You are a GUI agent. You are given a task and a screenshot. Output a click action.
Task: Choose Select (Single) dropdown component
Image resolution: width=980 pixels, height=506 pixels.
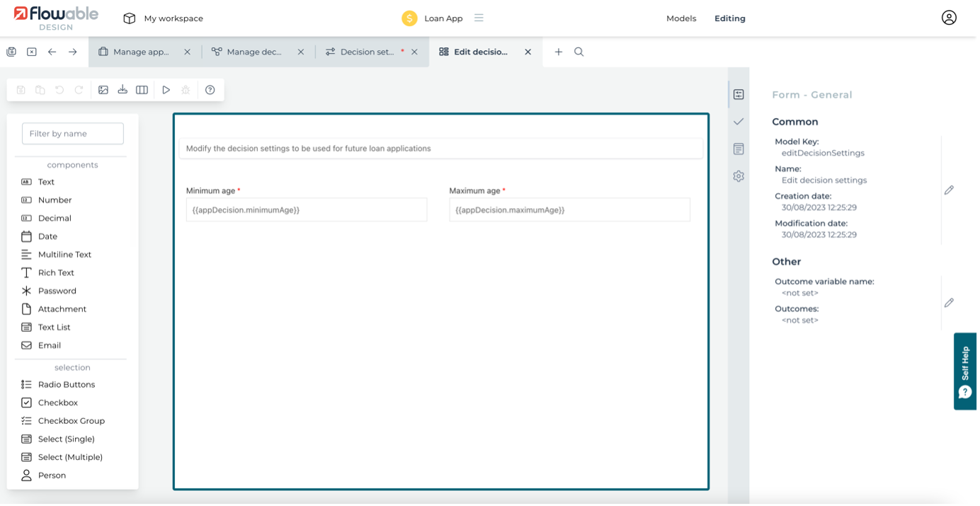(x=66, y=439)
